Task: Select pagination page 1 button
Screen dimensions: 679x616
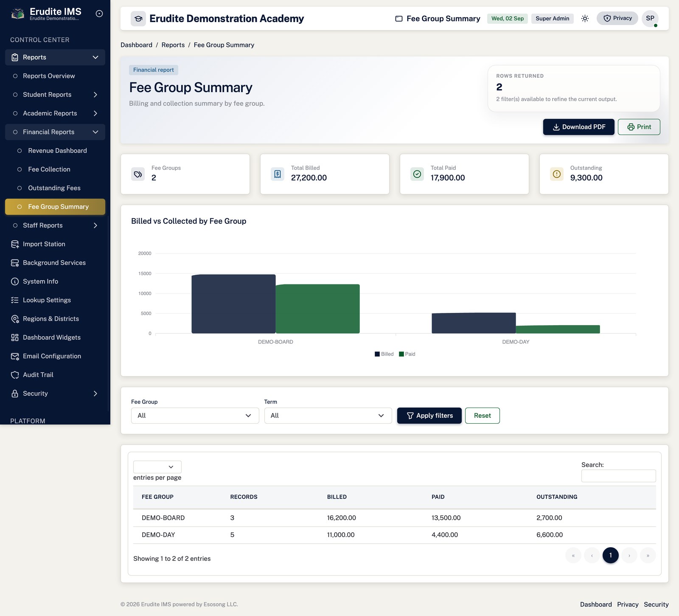Action: [x=611, y=555]
